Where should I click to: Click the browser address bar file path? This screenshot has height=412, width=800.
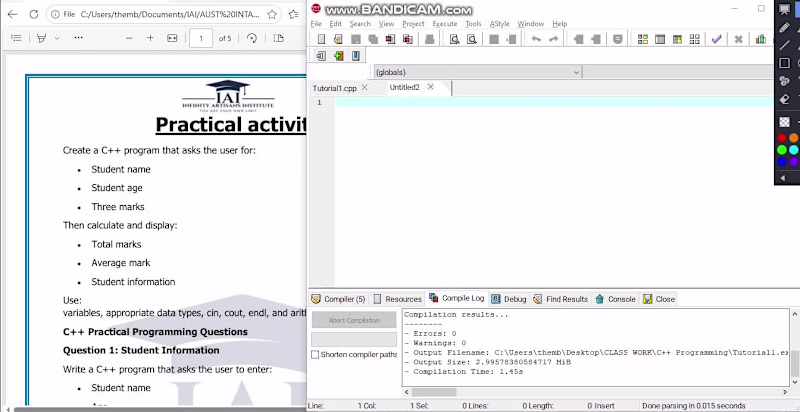click(170, 14)
